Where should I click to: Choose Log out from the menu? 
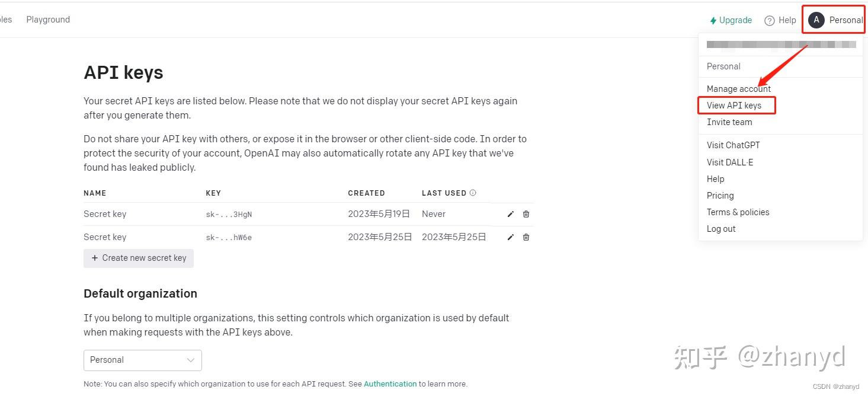[721, 229]
